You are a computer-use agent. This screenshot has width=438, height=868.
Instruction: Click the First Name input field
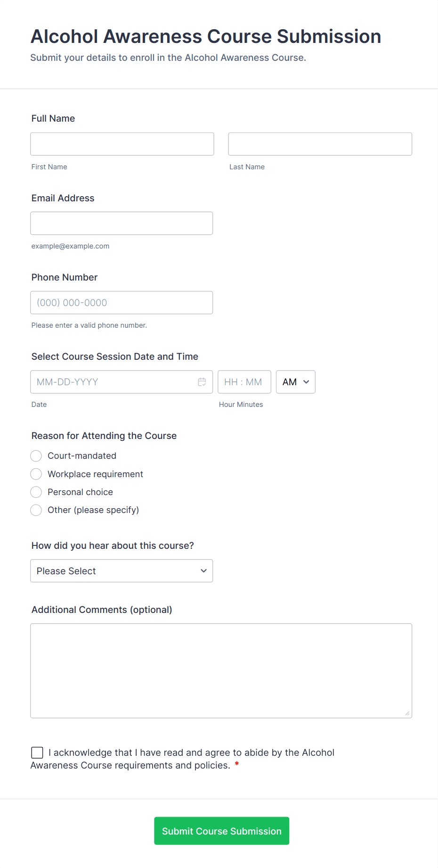click(122, 144)
